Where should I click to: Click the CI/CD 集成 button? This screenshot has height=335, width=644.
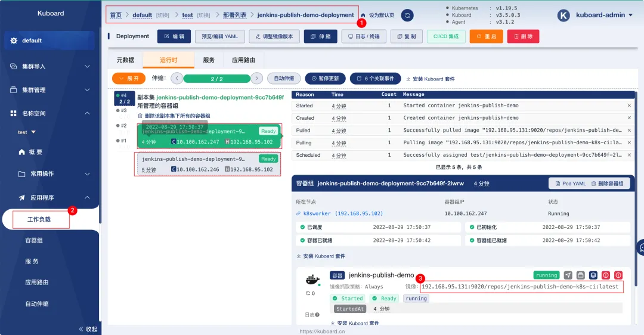tap(446, 36)
